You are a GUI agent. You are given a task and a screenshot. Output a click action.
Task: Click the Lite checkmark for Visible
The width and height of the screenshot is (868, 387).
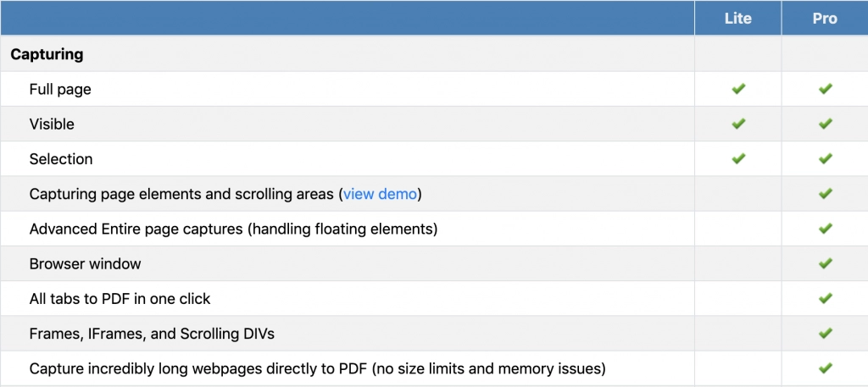[x=738, y=124]
